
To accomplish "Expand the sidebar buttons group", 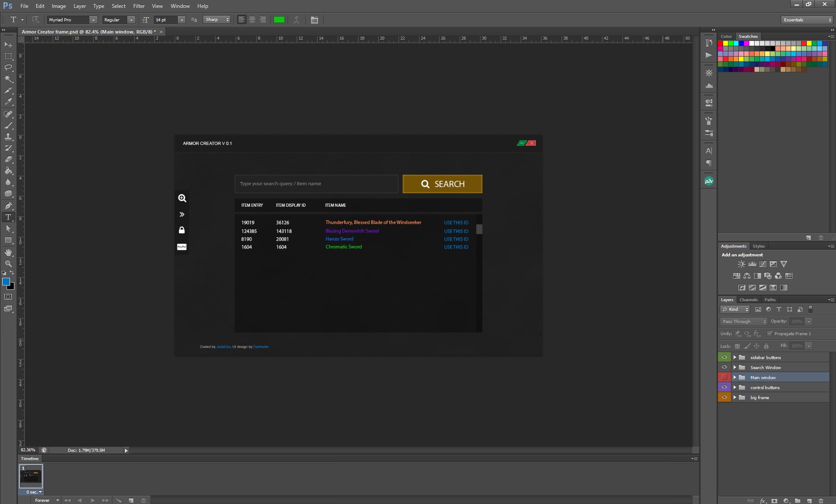I will [734, 357].
